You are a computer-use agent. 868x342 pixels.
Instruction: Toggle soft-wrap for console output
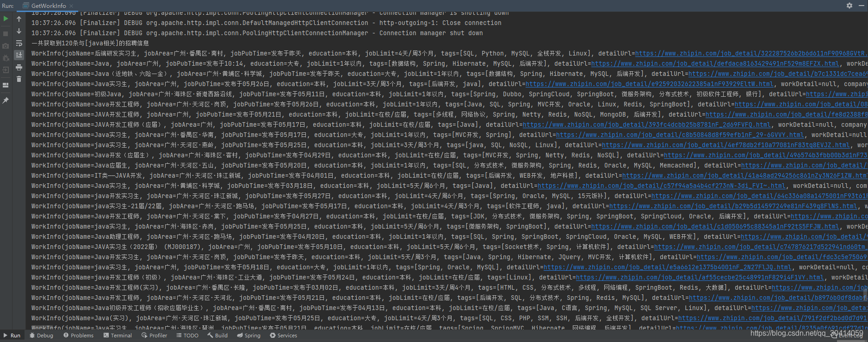19,43
